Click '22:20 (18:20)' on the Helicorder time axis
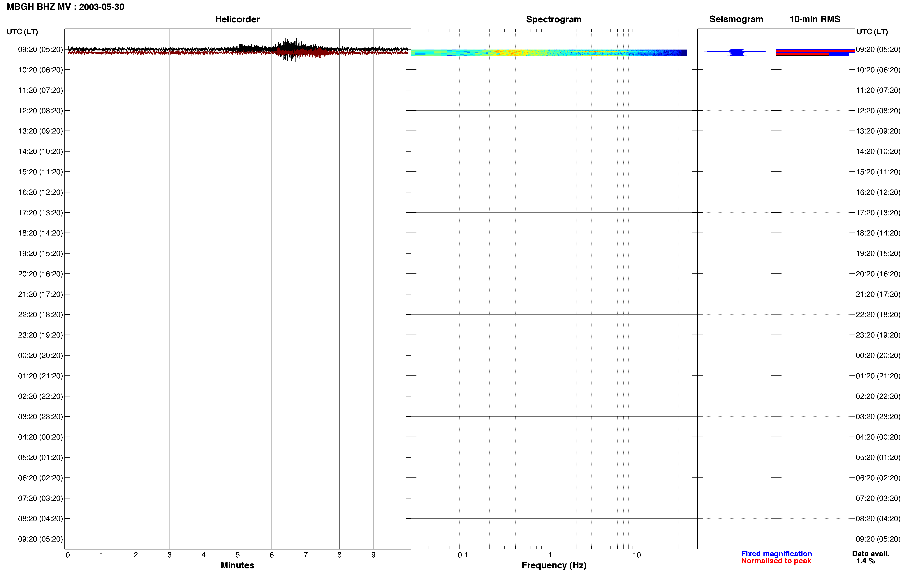 coord(41,315)
